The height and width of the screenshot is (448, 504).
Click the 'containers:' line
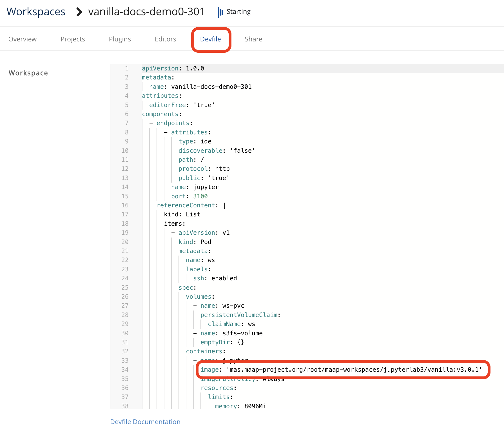(x=206, y=351)
